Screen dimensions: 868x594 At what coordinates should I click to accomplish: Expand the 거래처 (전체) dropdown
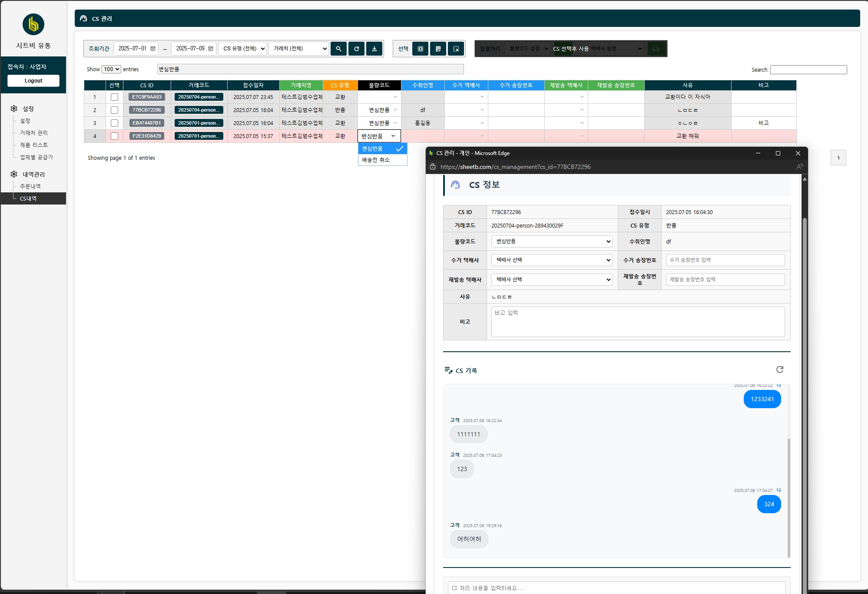coord(299,49)
